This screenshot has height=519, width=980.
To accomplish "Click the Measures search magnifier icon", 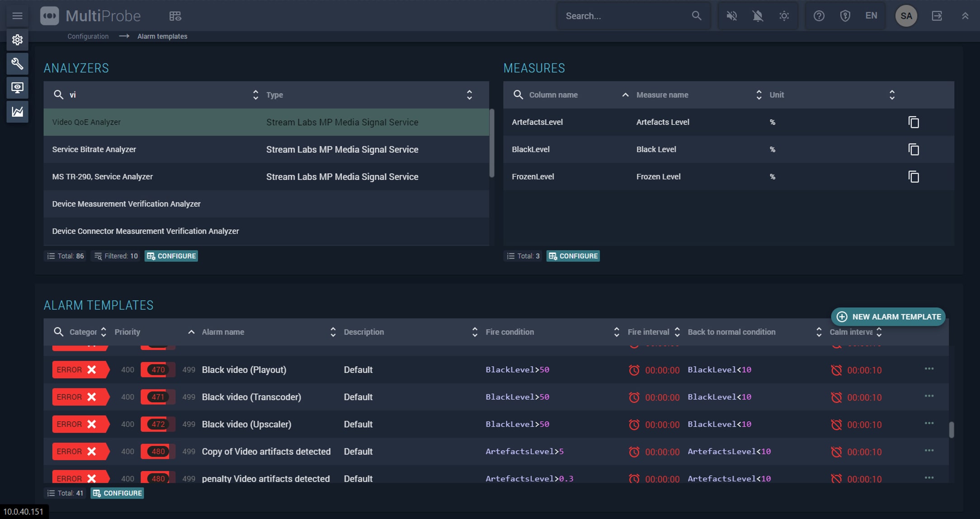I will pyautogui.click(x=518, y=94).
